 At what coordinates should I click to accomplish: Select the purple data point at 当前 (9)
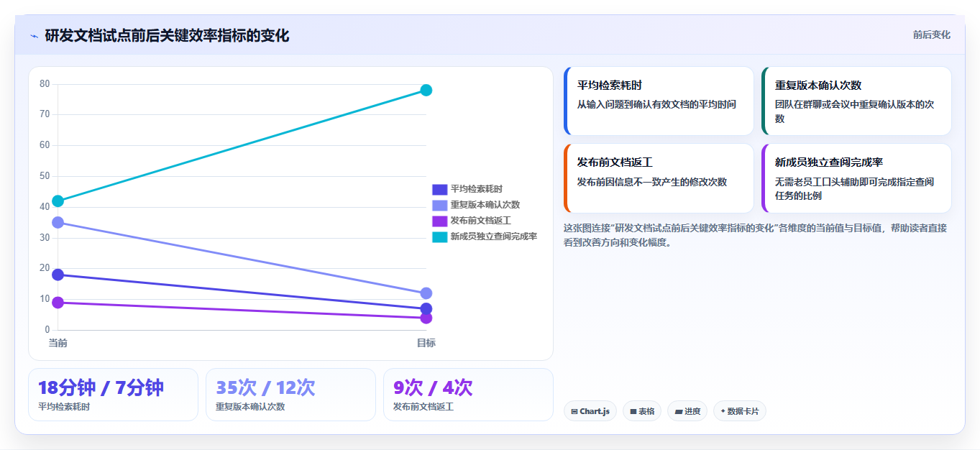[58, 303]
